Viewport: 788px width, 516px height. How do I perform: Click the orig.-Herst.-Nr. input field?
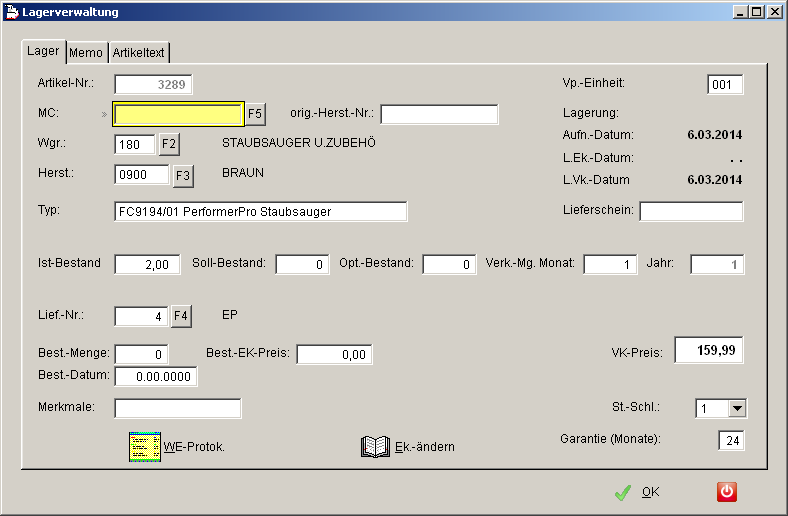[439, 114]
